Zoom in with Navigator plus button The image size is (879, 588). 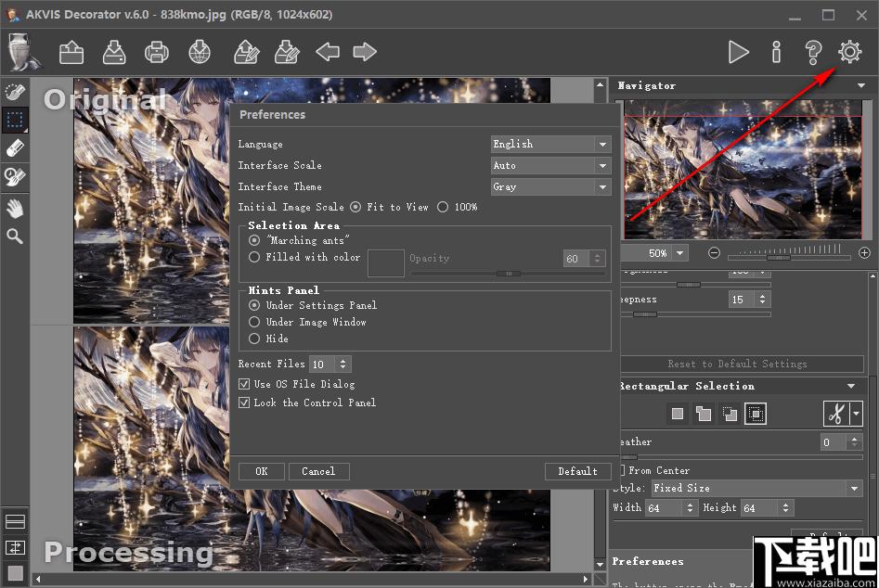pos(864,253)
